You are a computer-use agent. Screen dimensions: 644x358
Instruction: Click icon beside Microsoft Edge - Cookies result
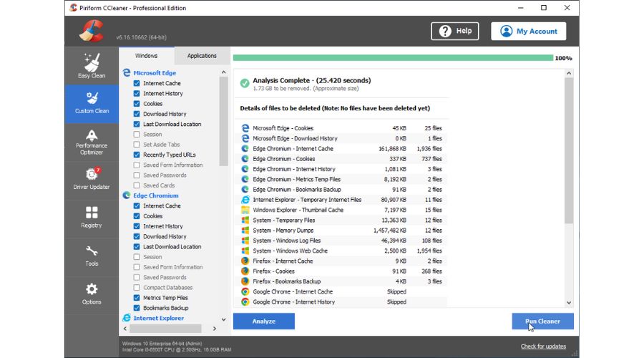245,128
